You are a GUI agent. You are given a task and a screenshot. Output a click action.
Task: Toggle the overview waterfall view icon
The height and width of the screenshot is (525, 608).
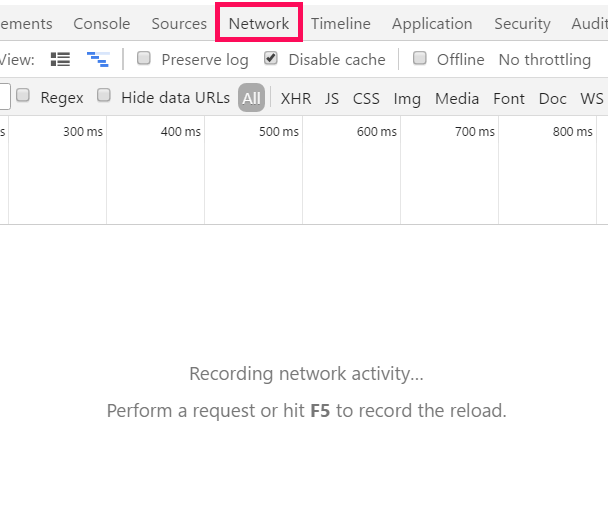[98, 60]
